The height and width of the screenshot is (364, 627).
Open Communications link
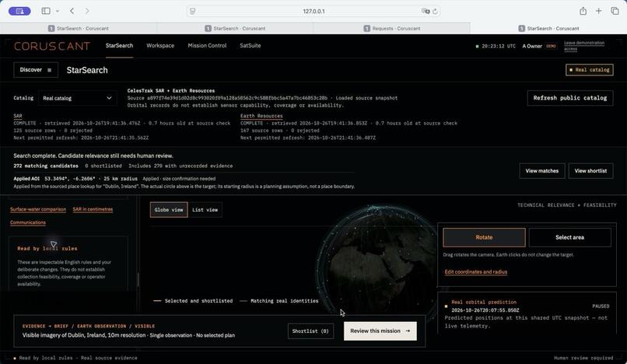pyautogui.click(x=28, y=222)
